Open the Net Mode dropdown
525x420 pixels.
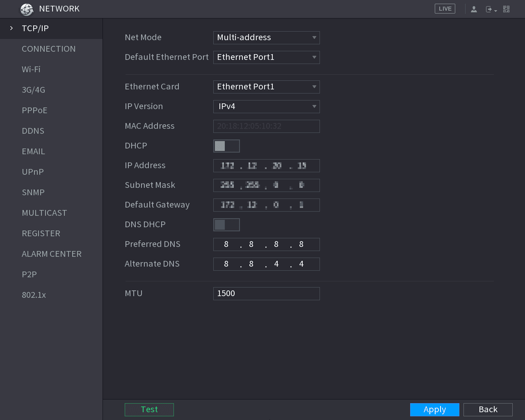(267, 38)
